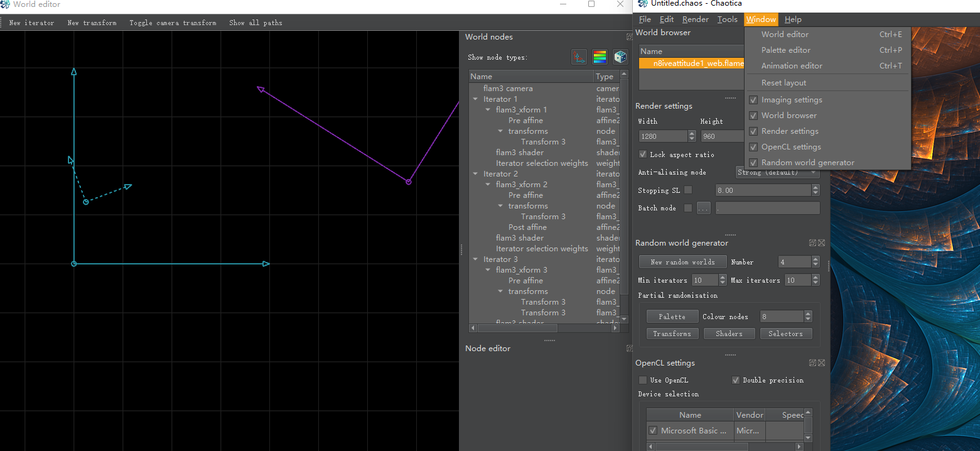The width and height of the screenshot is (980, 451).
Task: Uncheck Double precision option
Action: tap(736, 380)
